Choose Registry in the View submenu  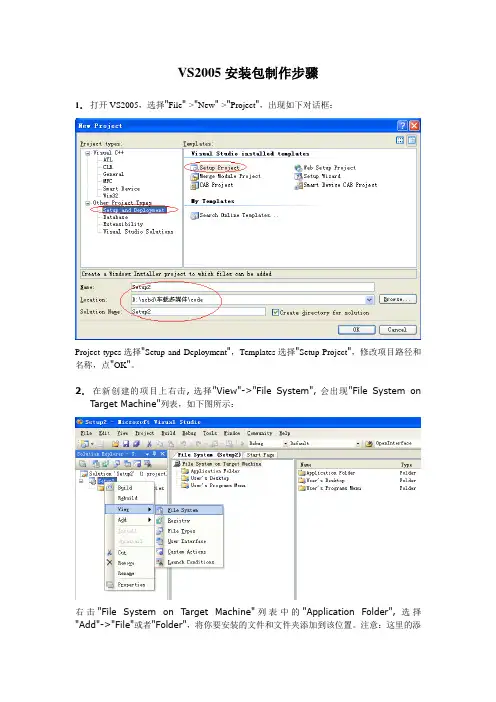pos(189,521)
